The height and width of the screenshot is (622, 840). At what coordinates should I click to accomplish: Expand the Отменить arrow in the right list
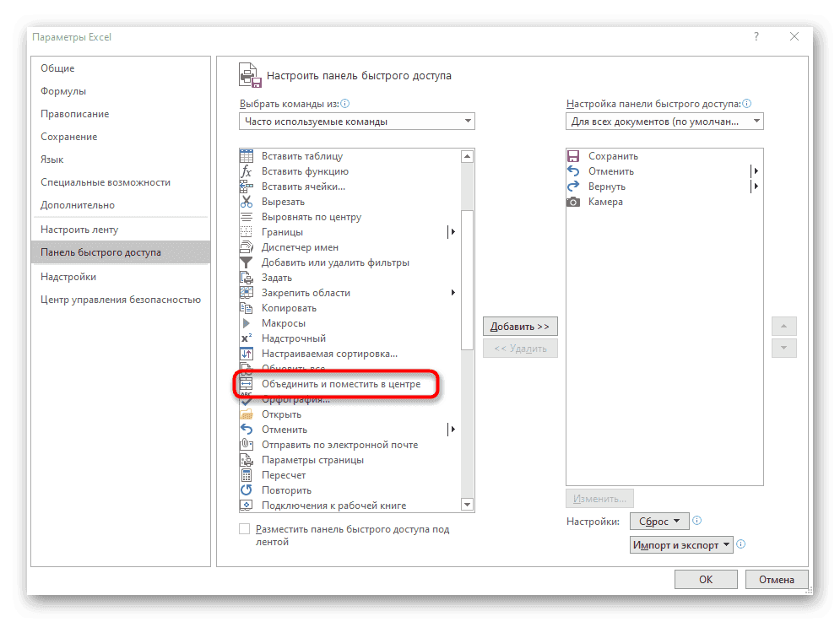[x=756, y=171]
